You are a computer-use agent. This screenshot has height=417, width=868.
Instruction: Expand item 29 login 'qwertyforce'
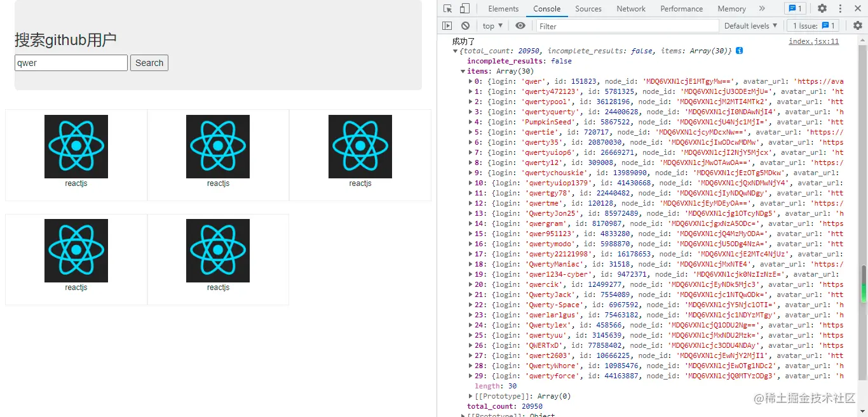[x=470, y=376]
